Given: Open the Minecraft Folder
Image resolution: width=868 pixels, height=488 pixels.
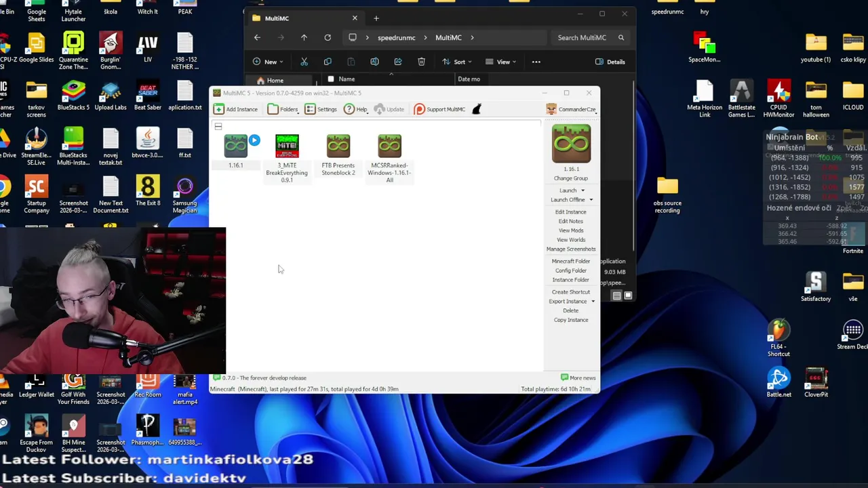Looking at the screenshot, I should [x=571, y=261].
